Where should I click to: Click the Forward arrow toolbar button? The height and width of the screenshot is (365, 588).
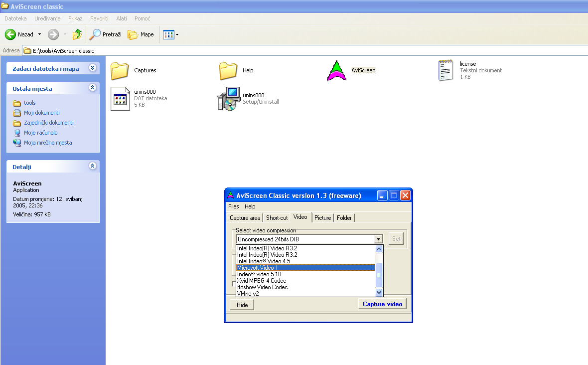click(x=53, y=34)
